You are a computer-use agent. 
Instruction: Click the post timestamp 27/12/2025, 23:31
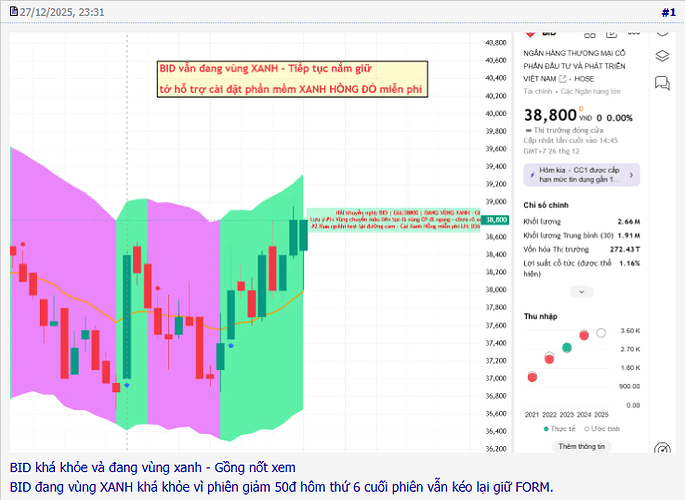(62, 12)
